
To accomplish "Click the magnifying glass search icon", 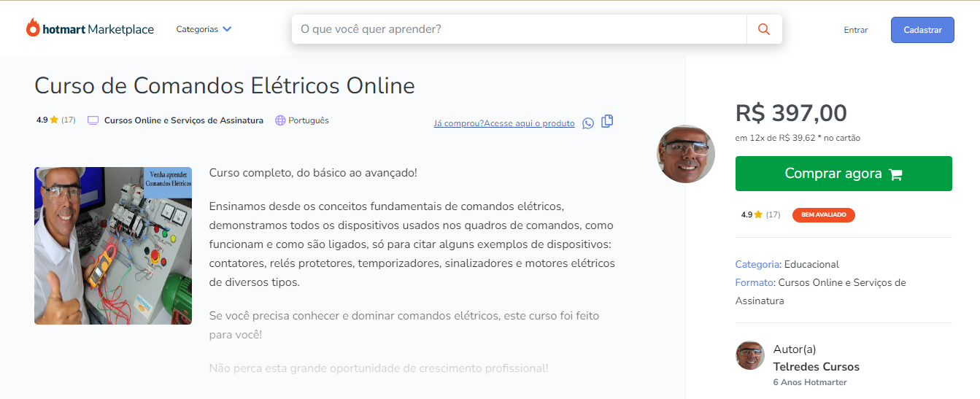I will [x=764, y=29].
